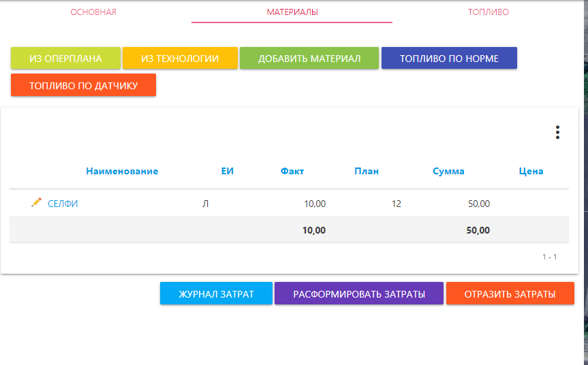
Task: Add a material with ДОБАВИТЬ МАТЕРИАЛ
Action: click(309, 59)
